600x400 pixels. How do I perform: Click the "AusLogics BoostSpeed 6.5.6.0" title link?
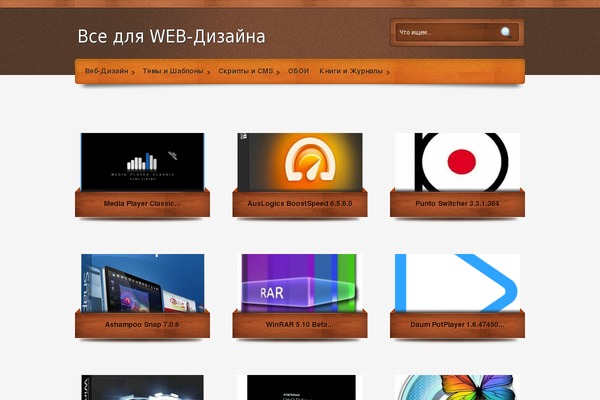pyautogui.click(x=300, y=204)
